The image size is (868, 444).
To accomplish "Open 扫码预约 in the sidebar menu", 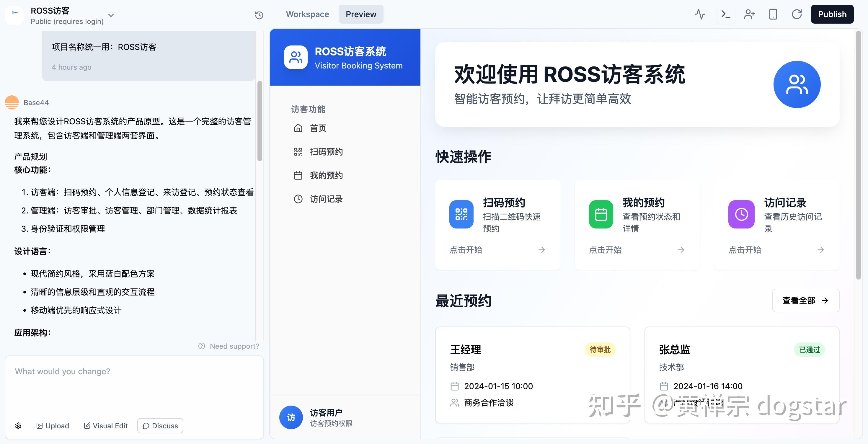I will [x=345, y=152].
